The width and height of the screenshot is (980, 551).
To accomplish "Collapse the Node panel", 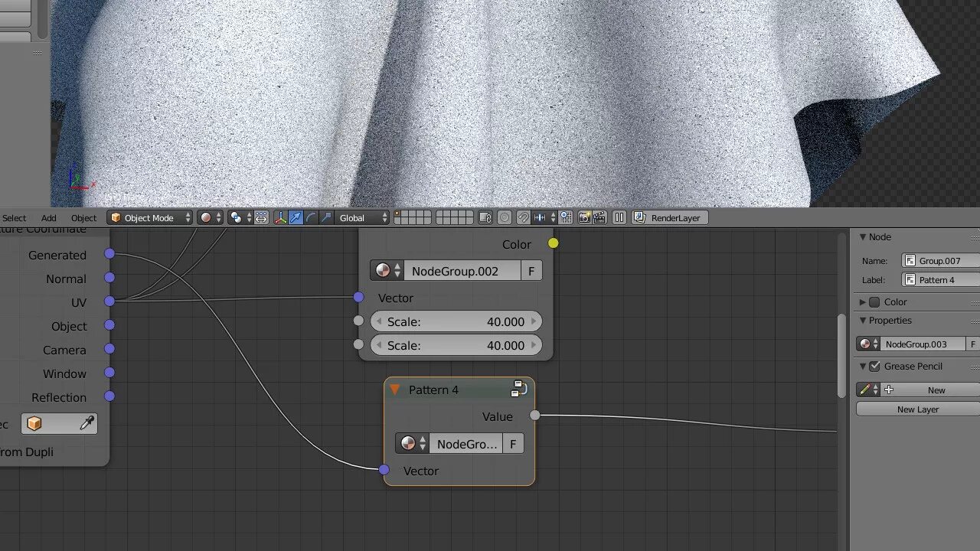I will (x=863, y=237).
